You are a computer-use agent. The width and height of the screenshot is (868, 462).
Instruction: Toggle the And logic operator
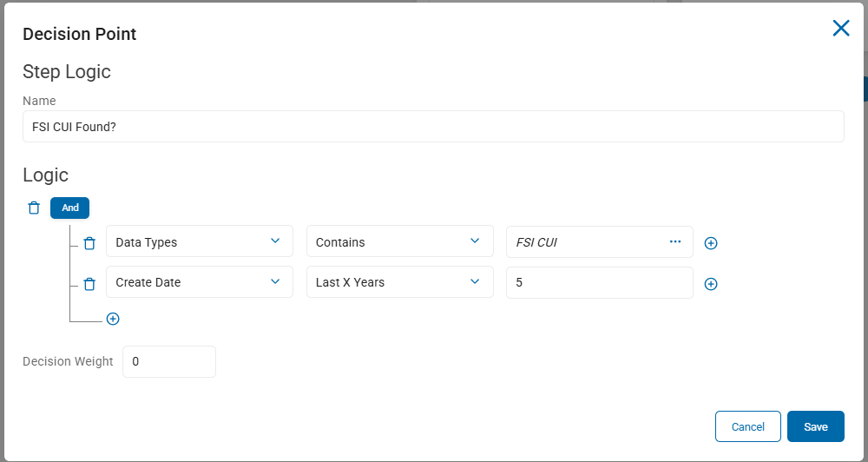tap(69, 208)
